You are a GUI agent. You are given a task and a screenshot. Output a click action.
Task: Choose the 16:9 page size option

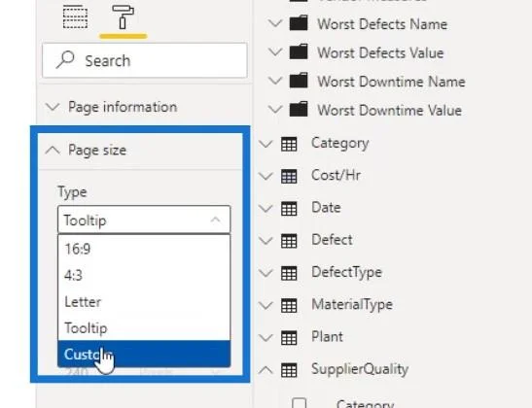tap(144, 249)
